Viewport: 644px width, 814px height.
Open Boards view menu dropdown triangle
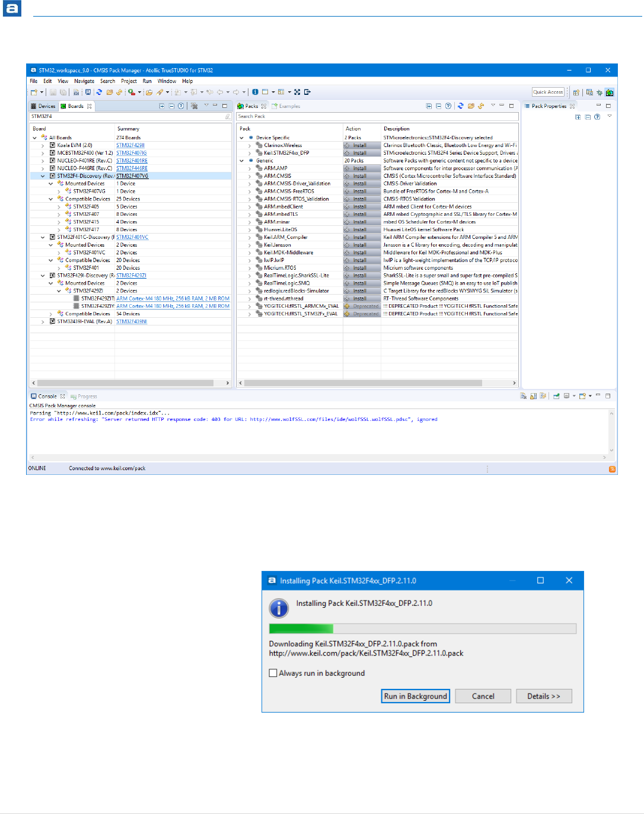tap(206, 106)
